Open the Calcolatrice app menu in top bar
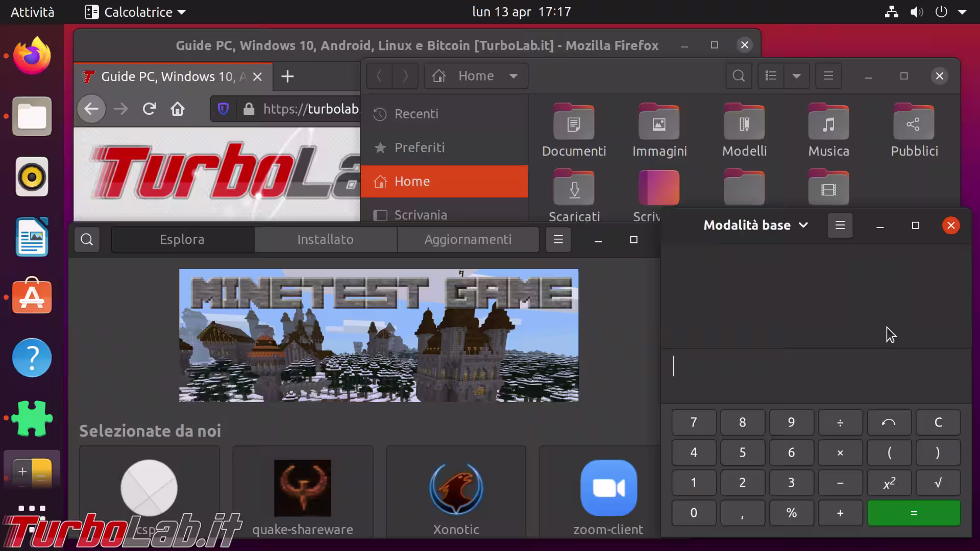The height and width of the screenshot is (551, 980). [x=135, y=12]
